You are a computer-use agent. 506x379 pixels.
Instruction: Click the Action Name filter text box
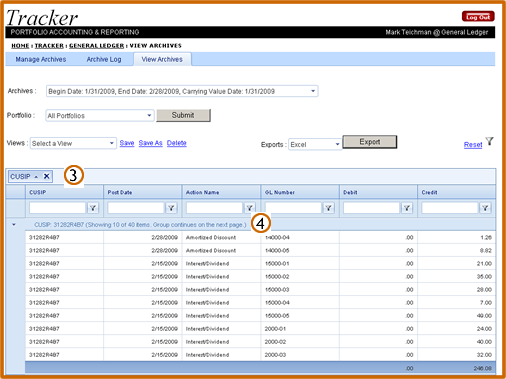(214, 208)
